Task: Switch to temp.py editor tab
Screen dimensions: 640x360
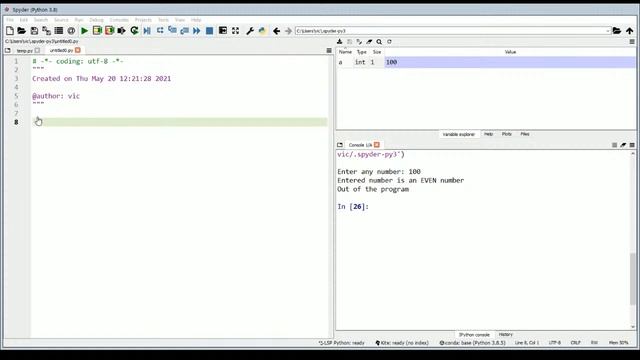Action: (x=24, y=51)
